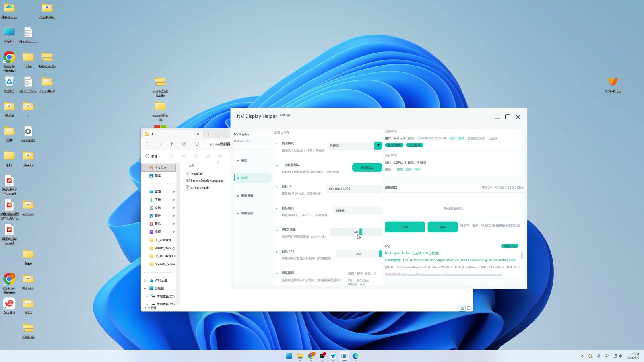Click the 激活/续费 activate button
Screen dimensions: 644x362
click(394, 145)
